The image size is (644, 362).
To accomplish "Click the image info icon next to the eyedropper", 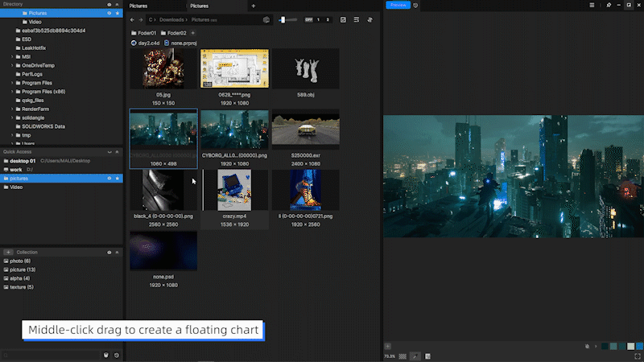I will coord(427,356).
